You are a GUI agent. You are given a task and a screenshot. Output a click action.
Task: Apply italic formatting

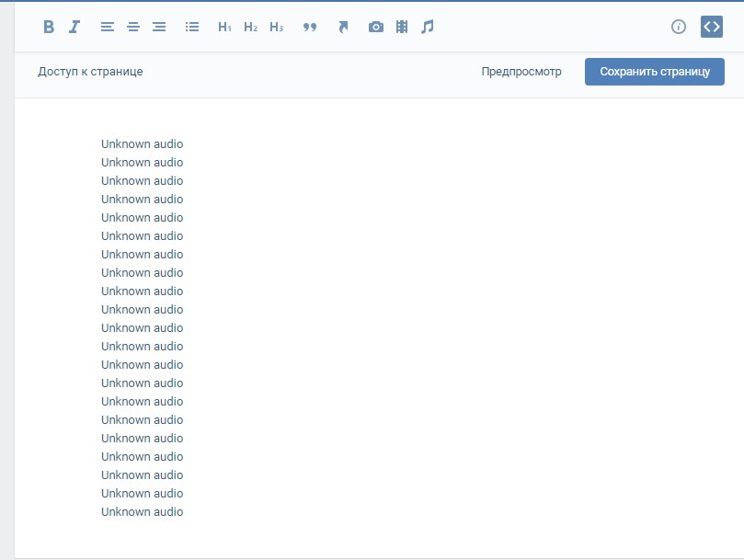[x=74, y=28]
